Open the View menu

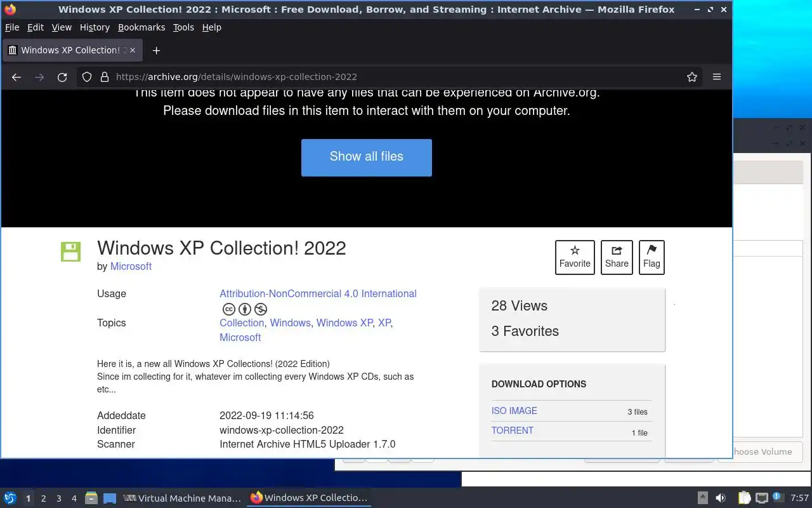coord(62,27)
